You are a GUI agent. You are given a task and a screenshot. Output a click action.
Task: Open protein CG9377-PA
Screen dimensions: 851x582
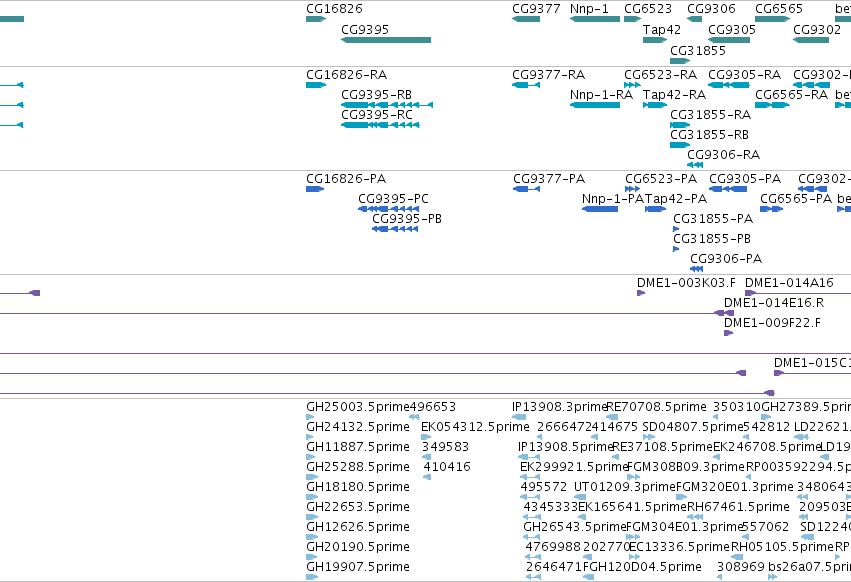(526, 189)
